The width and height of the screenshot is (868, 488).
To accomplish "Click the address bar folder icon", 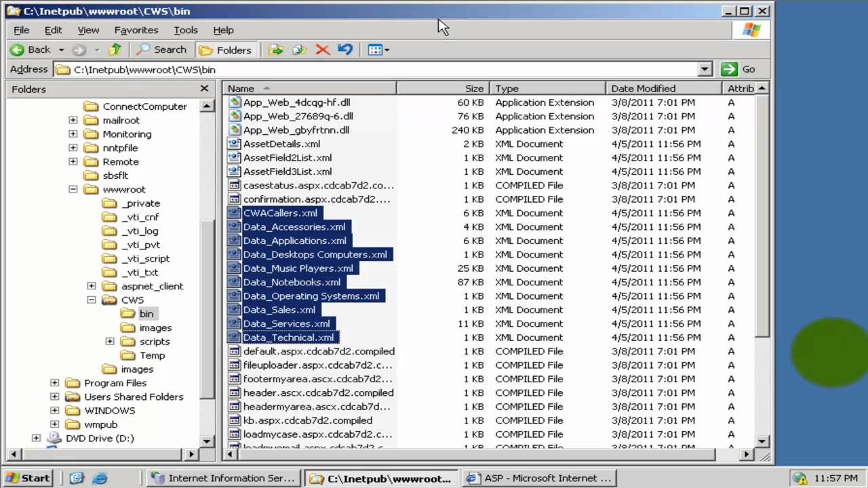I will (x=63, y=69).
